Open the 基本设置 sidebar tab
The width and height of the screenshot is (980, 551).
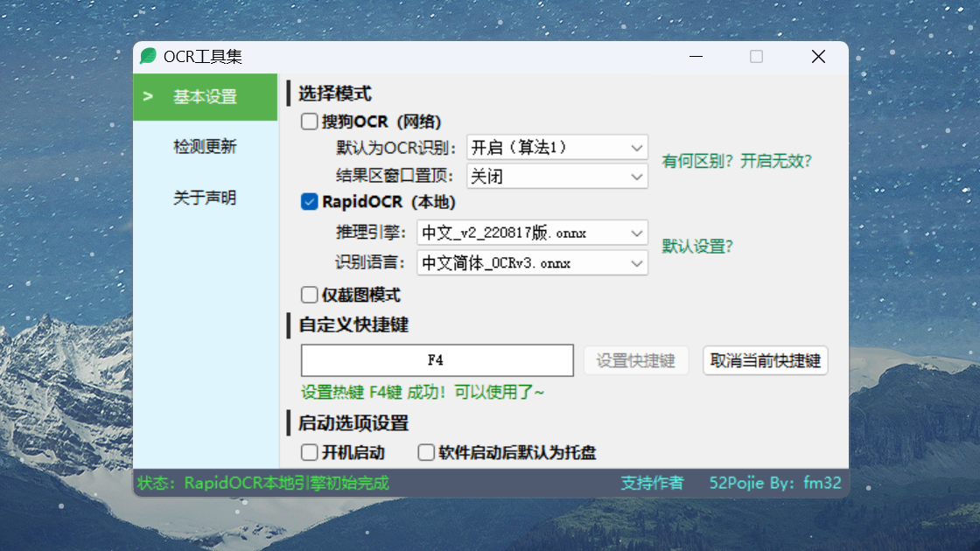coord(205,97)
